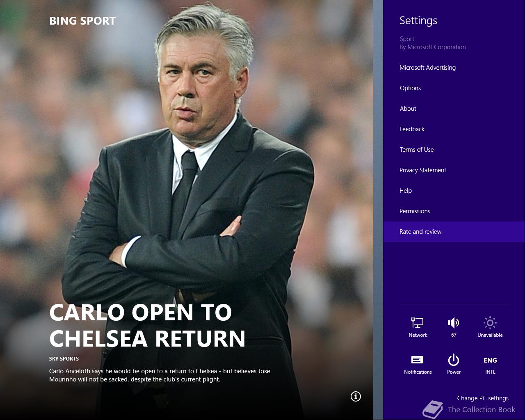Open The Collection Book logo
Image resolution: width=525 pixels, height=420 pixels.
(469, 409)
